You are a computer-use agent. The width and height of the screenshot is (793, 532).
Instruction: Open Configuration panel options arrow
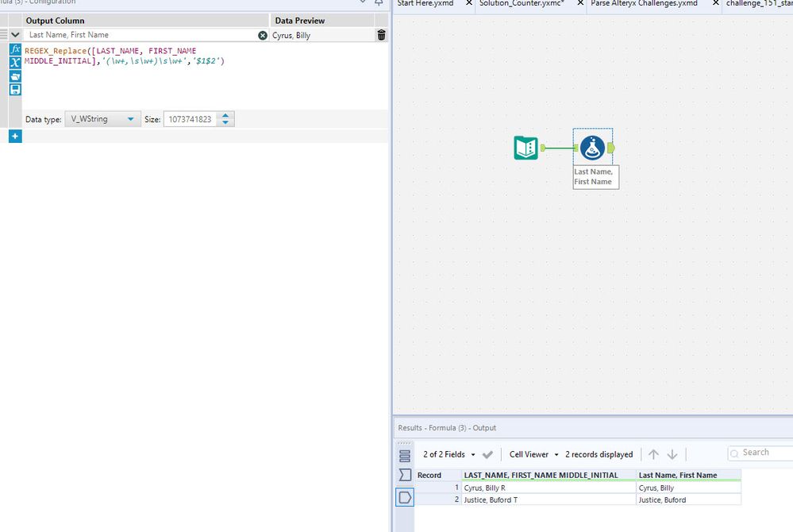[363, 2]
